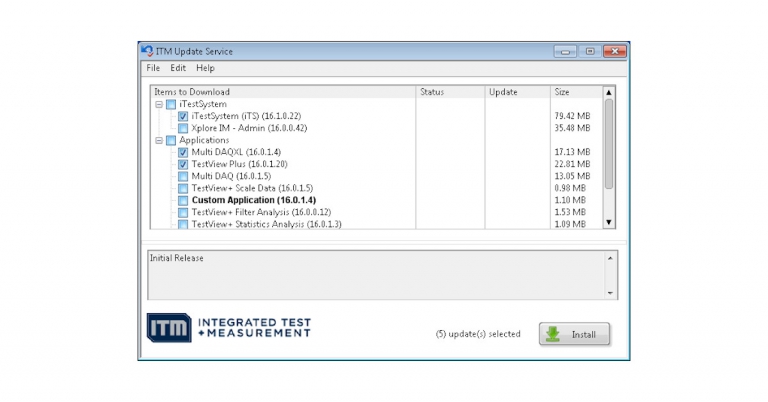Uncheck Multi DAQXL (16.0.1.4)

tap(183, 152)
